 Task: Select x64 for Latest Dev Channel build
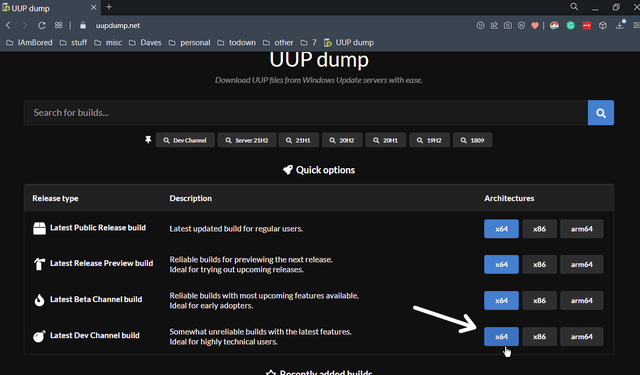(501, 337)
